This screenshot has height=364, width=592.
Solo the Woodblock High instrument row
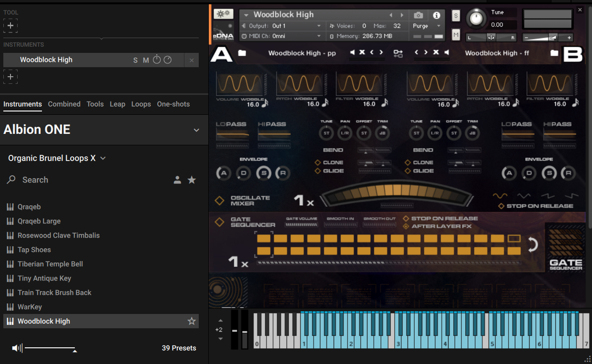135,60
